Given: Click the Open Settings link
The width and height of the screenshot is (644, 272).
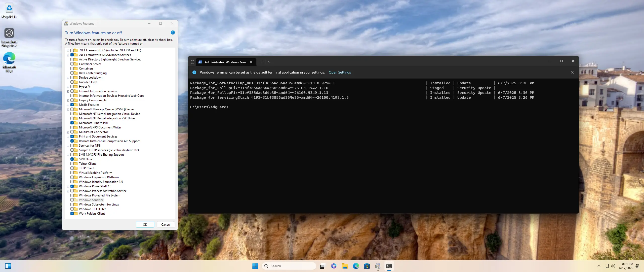Looking at the screenshot, I should coord(340,72).
